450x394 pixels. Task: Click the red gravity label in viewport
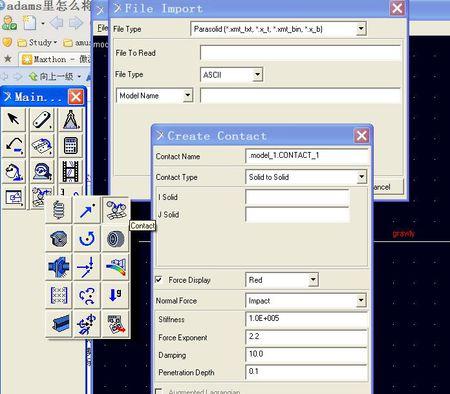click(x=404, y=233)
